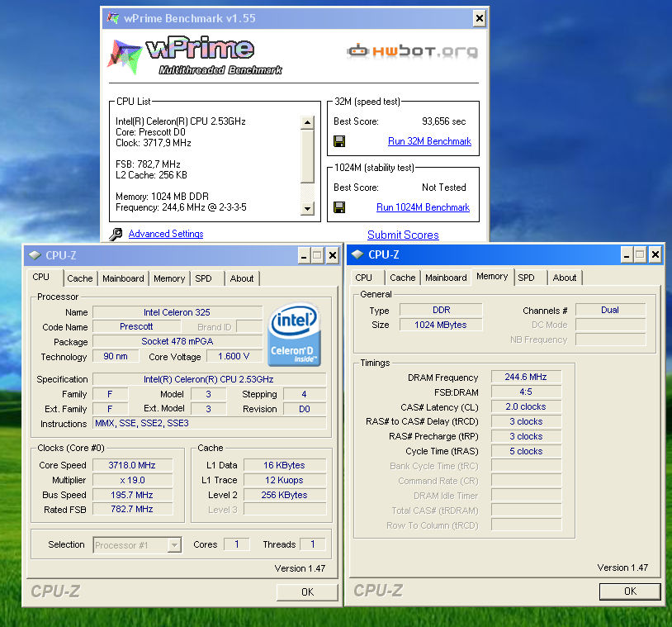
Task: Click the large wPrime Multithreaded Benchmark logo
Action: coord(195,55)
